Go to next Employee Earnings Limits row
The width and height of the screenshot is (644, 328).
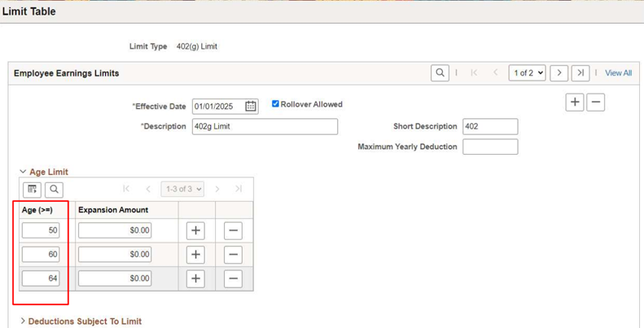[x=559, y=73]
